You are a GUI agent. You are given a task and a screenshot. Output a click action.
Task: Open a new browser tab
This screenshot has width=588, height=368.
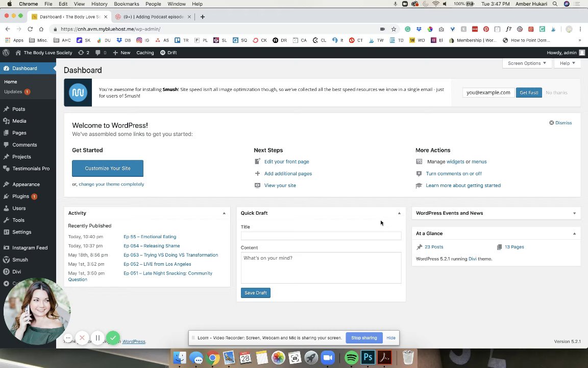click(203, 16)
